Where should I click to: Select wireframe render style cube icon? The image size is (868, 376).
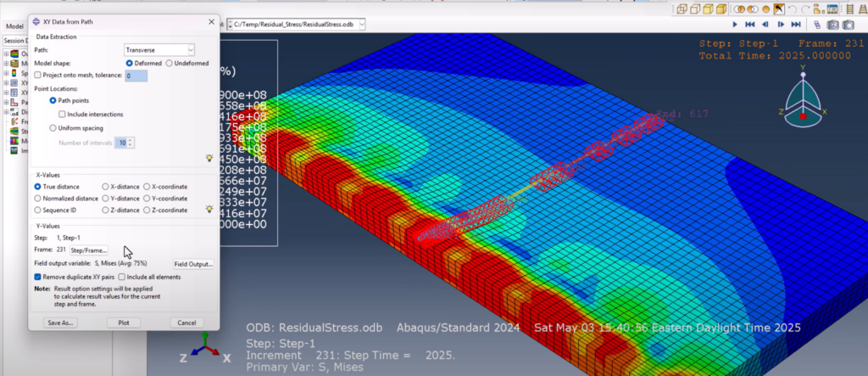click(682, 8)
